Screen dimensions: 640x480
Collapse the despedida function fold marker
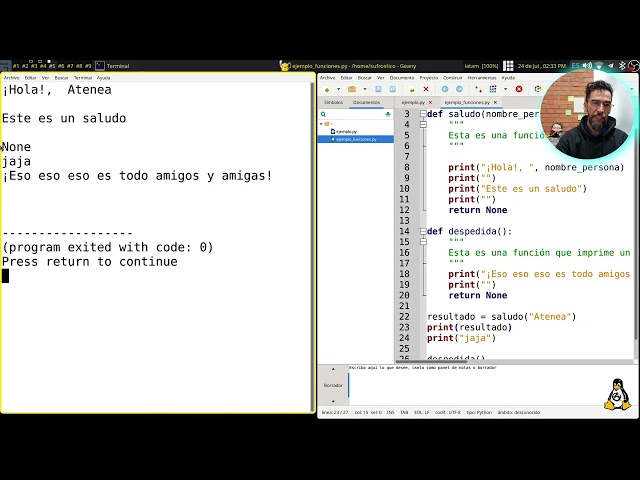point(423,231)
